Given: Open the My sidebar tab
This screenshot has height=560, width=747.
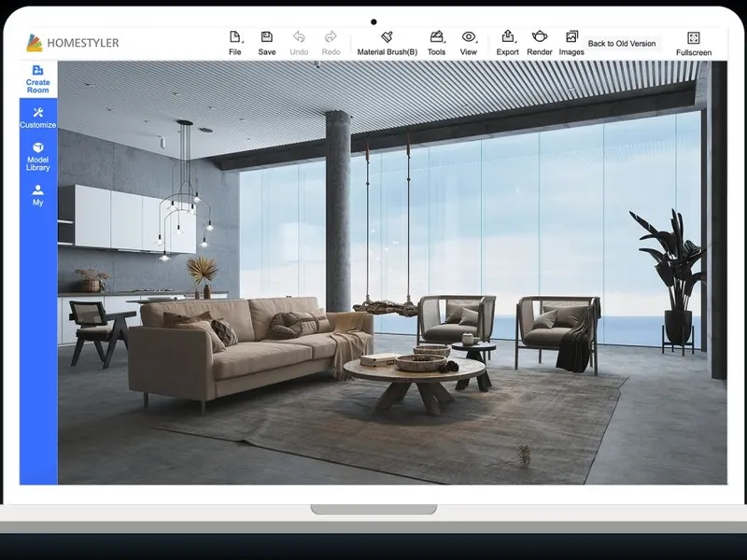Looking at the screenshot, I should [x=38, y=195].
